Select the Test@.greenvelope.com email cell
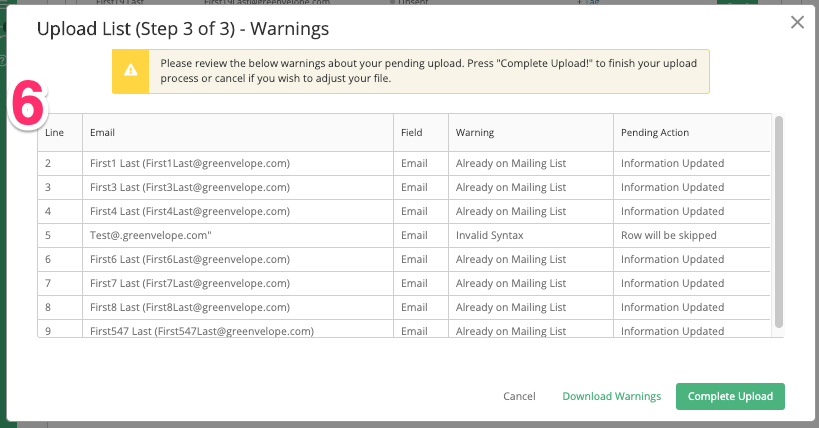819x428 pixels. click(238, 236)
